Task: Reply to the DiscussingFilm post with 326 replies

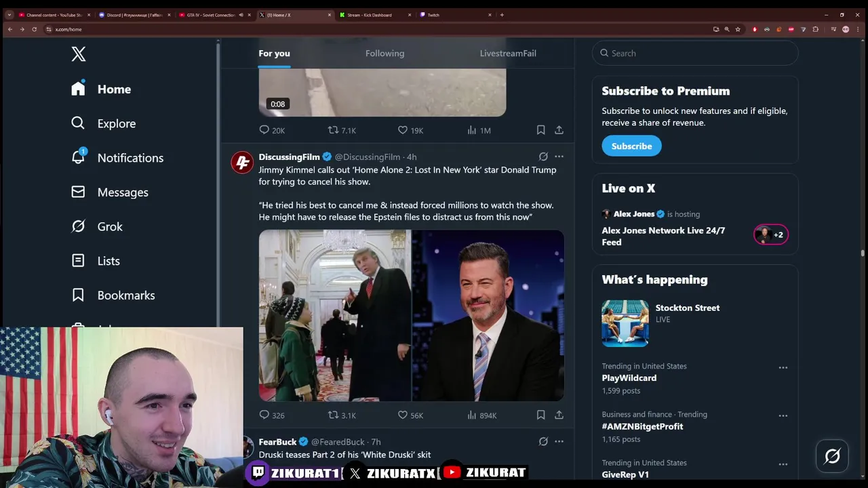Action: [x=272, y=415]
